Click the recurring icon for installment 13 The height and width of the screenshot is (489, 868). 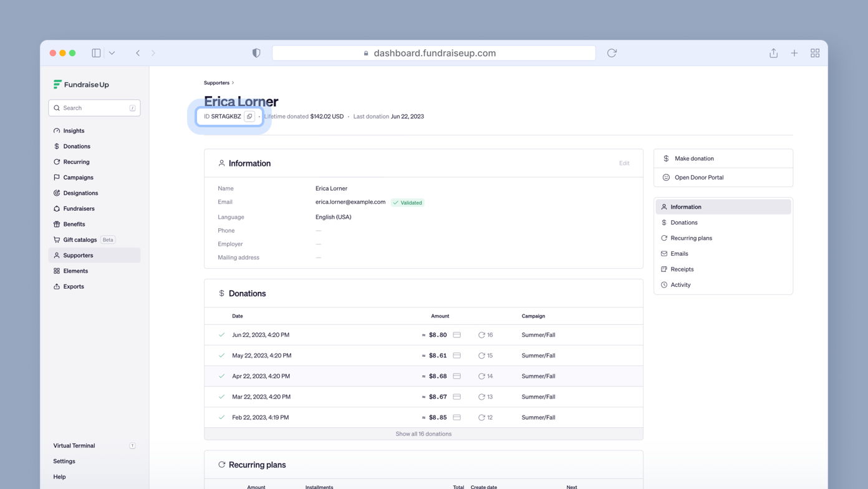tap(481, 397)
